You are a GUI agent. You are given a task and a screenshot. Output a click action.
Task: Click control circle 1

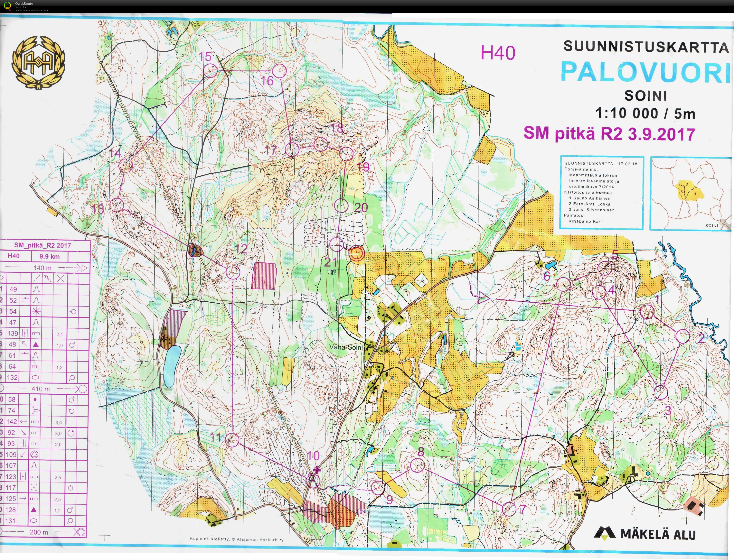tap(647, 312)
